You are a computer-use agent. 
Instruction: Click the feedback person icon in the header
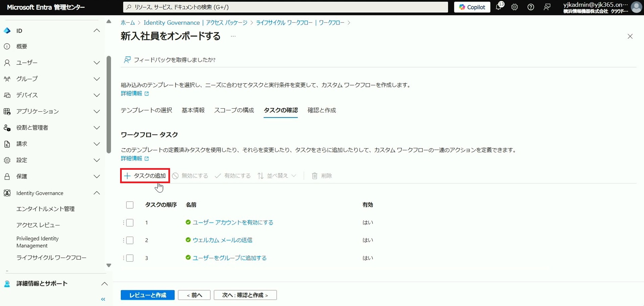(x=547, y=7)
